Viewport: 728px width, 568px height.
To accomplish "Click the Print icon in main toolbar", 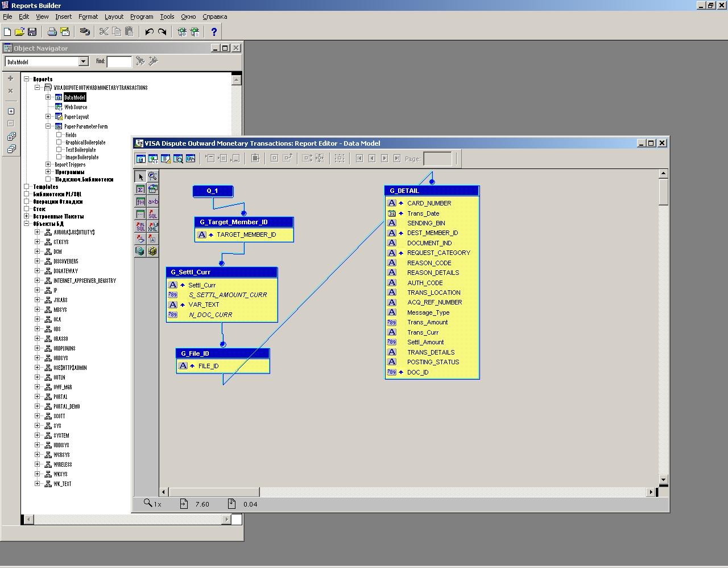I will 52,32.
